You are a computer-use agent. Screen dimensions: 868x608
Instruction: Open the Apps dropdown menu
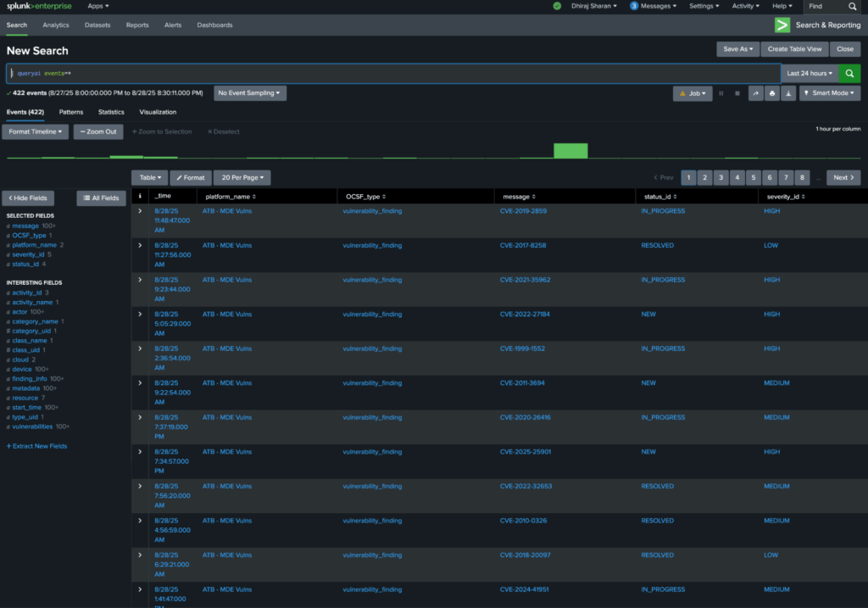tap(98, 6)
